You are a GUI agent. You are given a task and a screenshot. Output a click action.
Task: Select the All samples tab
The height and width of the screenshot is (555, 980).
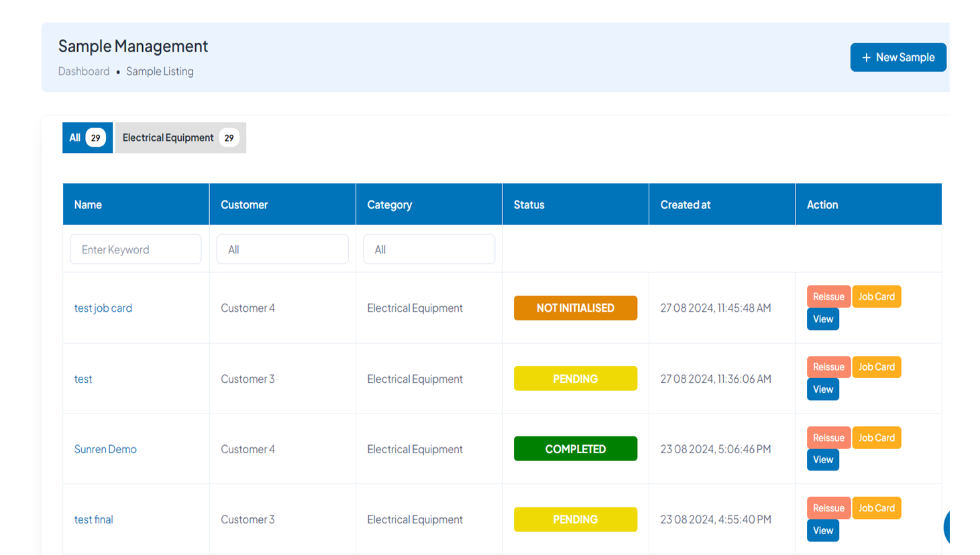[x=87, y=137]
